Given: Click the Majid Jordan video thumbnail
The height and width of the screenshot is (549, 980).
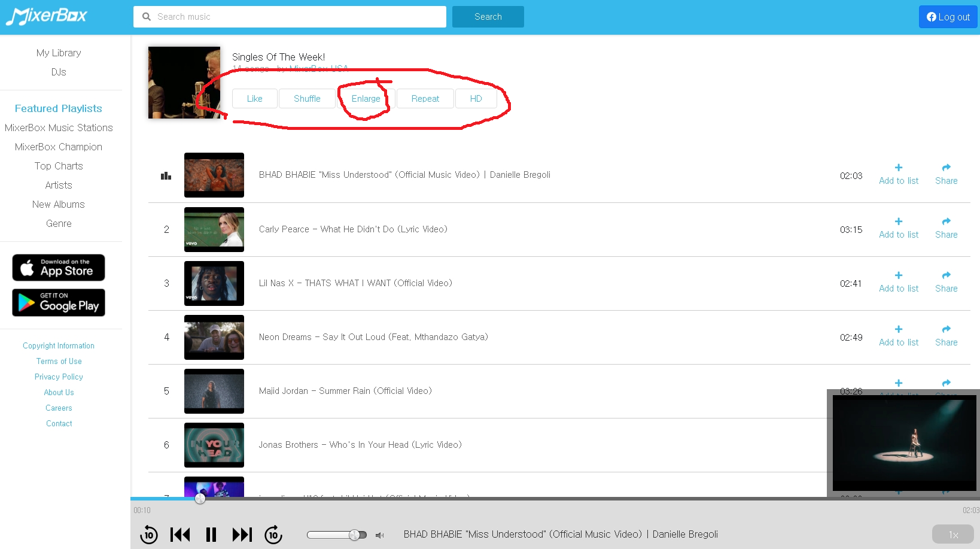Looking at the screenshot, I should tap(214, 391).
